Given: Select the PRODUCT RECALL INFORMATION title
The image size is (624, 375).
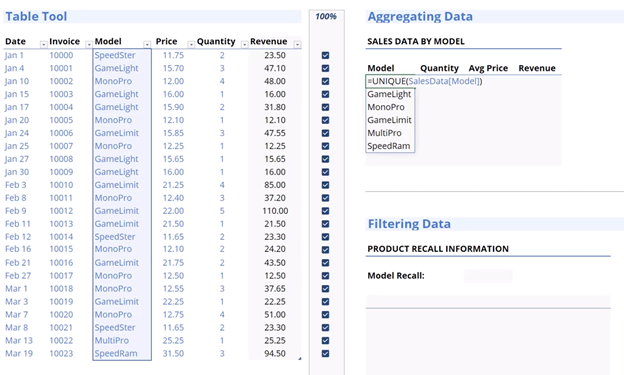Looking at the screenshot, I should [x=438, y=249].
